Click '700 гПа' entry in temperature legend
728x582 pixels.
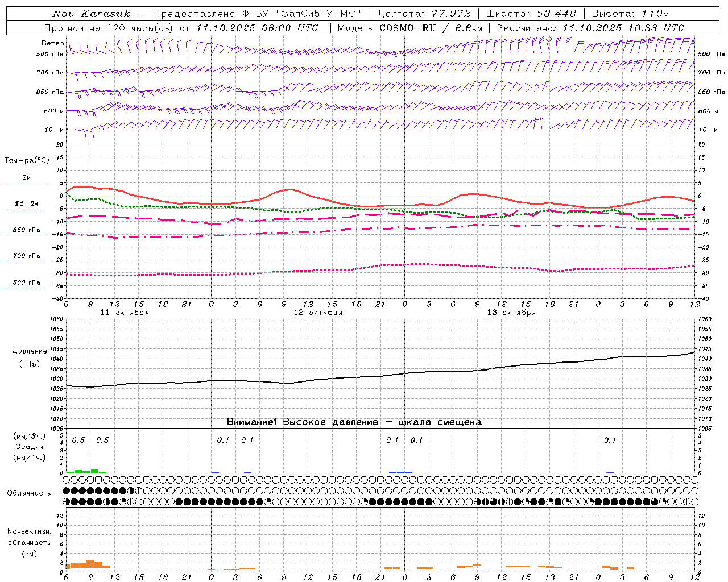(x=27, y=256)
